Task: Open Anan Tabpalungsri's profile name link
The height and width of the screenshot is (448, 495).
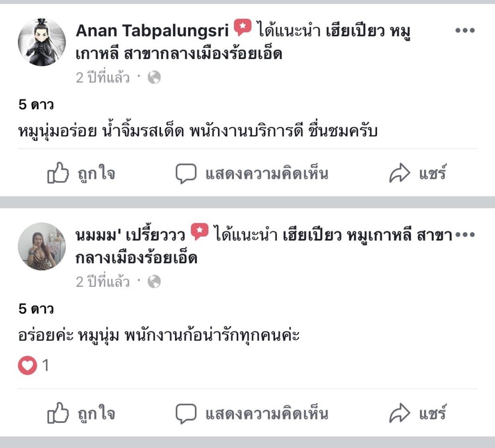Action: (152, 30)
